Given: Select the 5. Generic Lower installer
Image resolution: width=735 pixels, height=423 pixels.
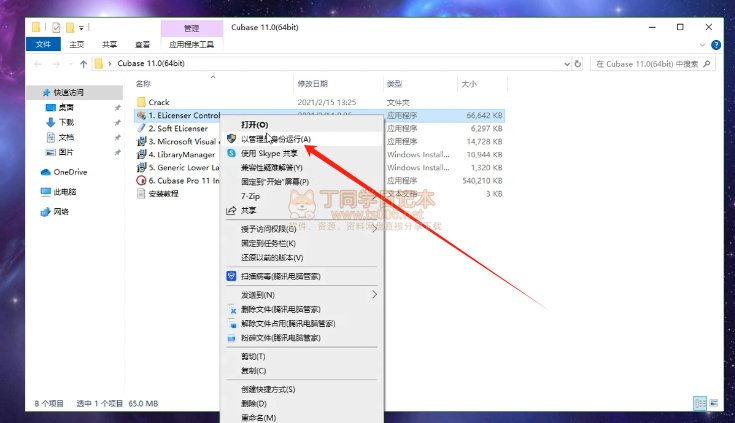Looking at the screenshot, I should click(x=183, y=167).
